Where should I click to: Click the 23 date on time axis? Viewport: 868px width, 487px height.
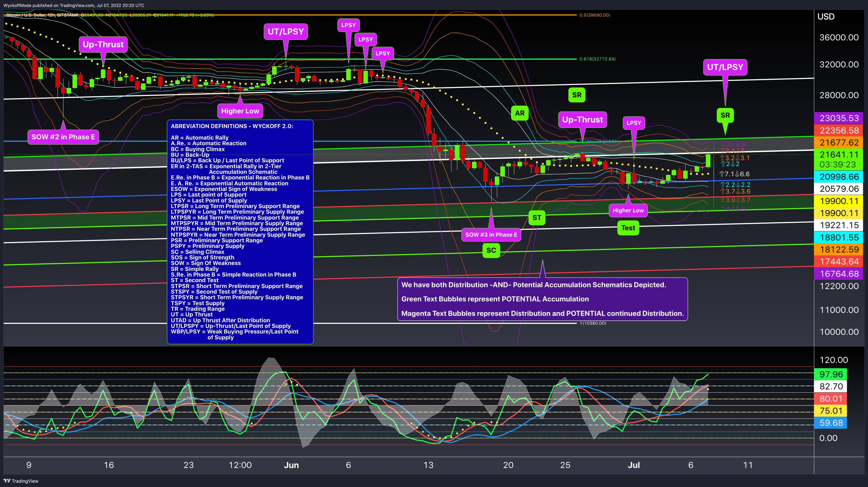click(x=188, y=465)
